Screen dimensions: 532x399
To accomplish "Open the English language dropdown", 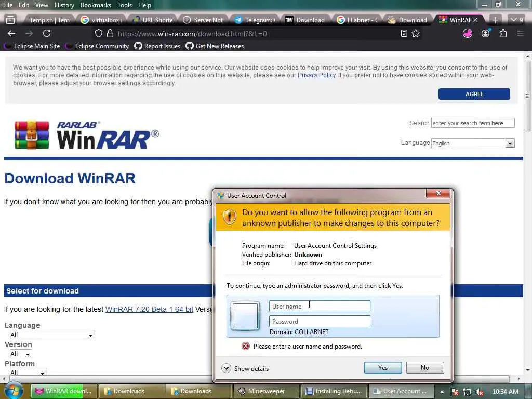I will [473, 143].
